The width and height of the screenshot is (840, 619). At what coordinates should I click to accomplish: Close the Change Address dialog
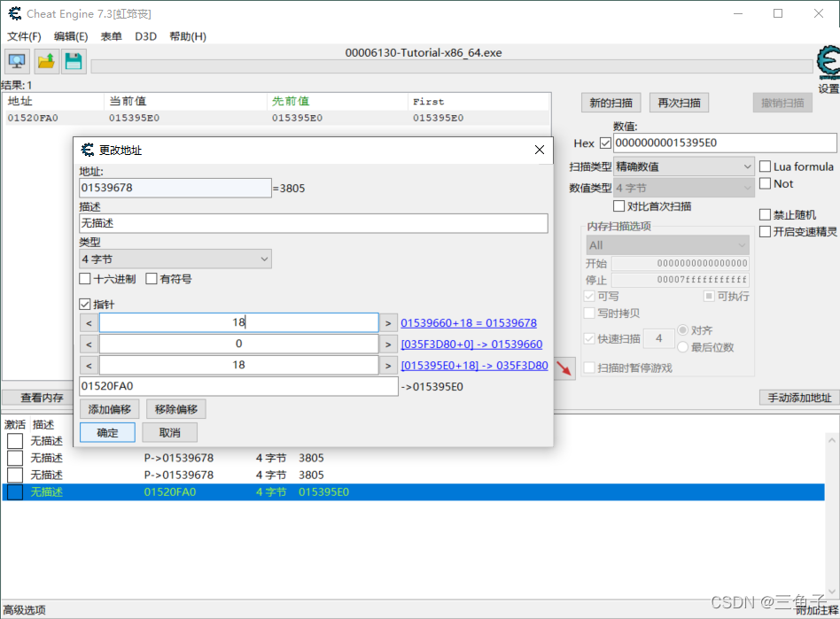[x=540, y=150]
